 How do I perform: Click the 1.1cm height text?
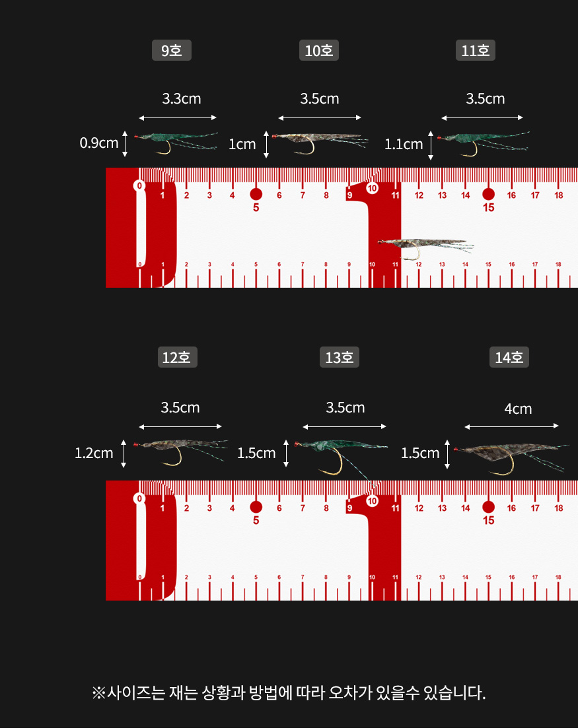point(404,145)
